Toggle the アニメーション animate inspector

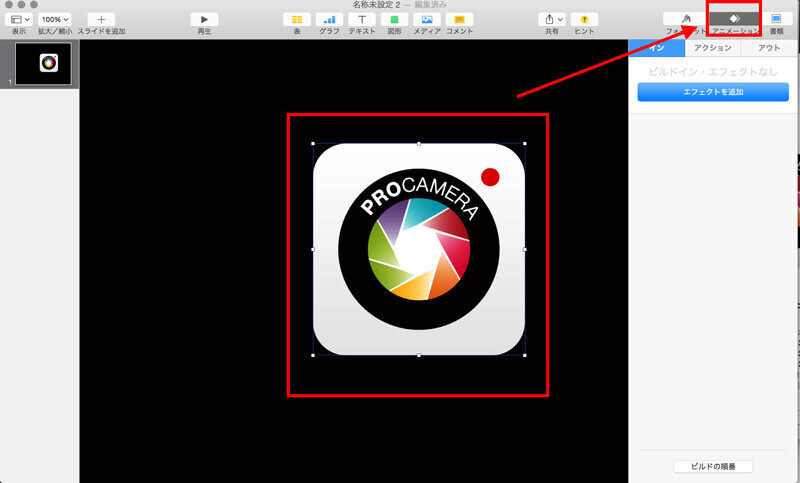pos(734,19)
